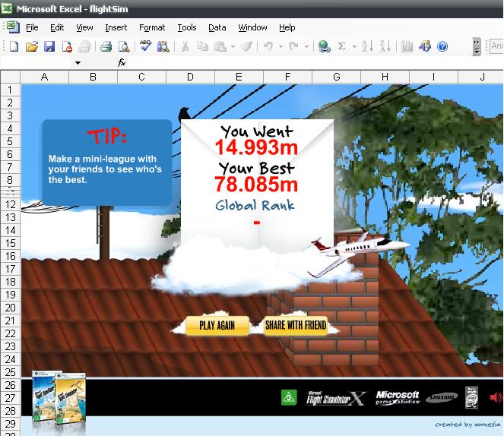Open the Format menu
The height and width of the screenshot is (439, 504).
152,27
